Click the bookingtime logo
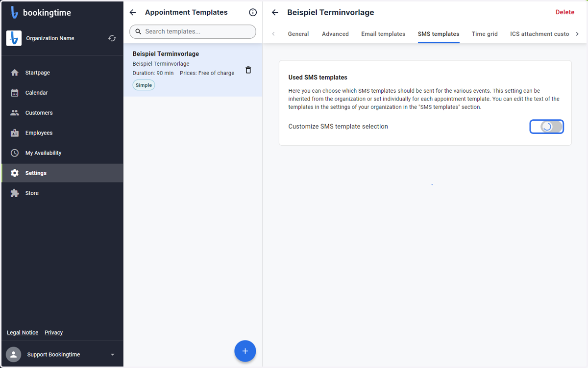The height and width of the screenshot is (368, 588). 41,13
